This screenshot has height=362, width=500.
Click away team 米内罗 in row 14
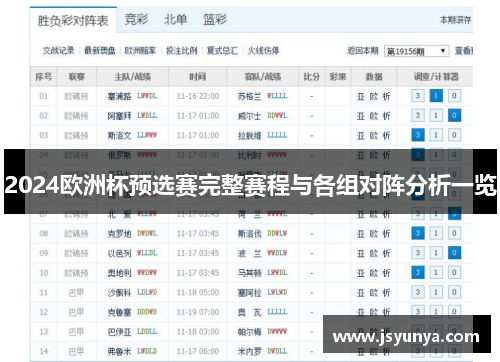[x=249, y=351]
